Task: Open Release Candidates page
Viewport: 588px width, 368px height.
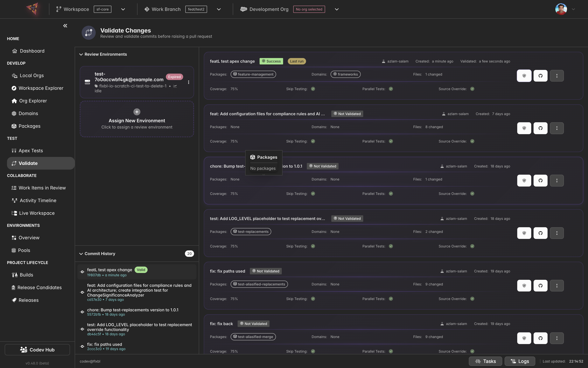Action: pyautogui.click(x=40, y=287)
